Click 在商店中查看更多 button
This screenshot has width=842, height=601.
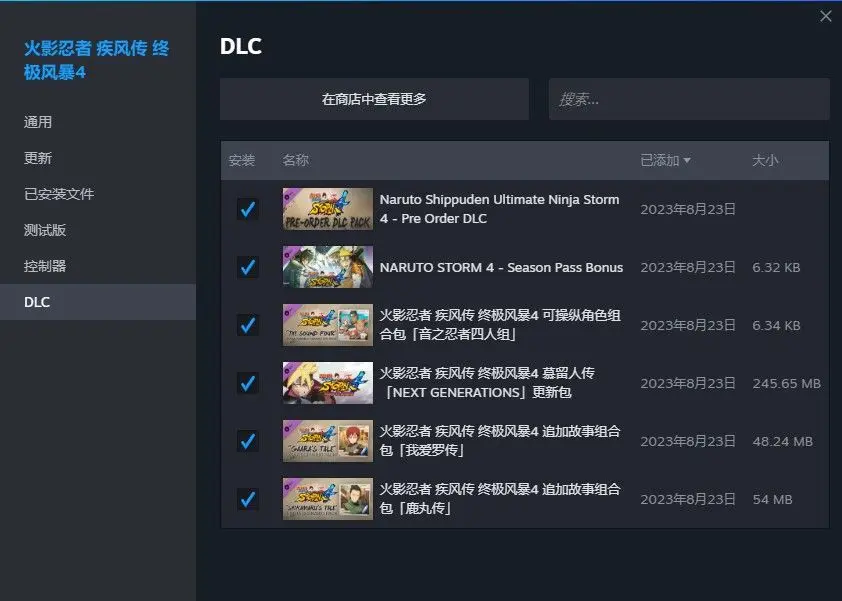click(x=374, y=99)
